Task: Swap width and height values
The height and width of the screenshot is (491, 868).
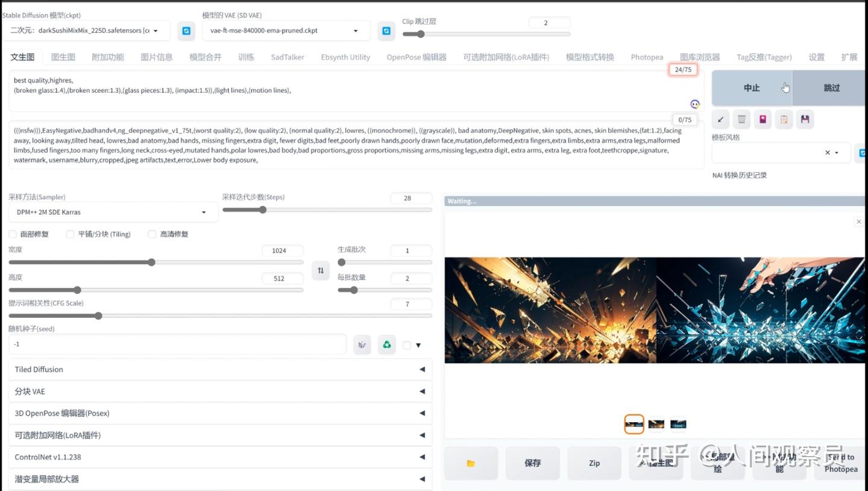Action: point(321,270)
